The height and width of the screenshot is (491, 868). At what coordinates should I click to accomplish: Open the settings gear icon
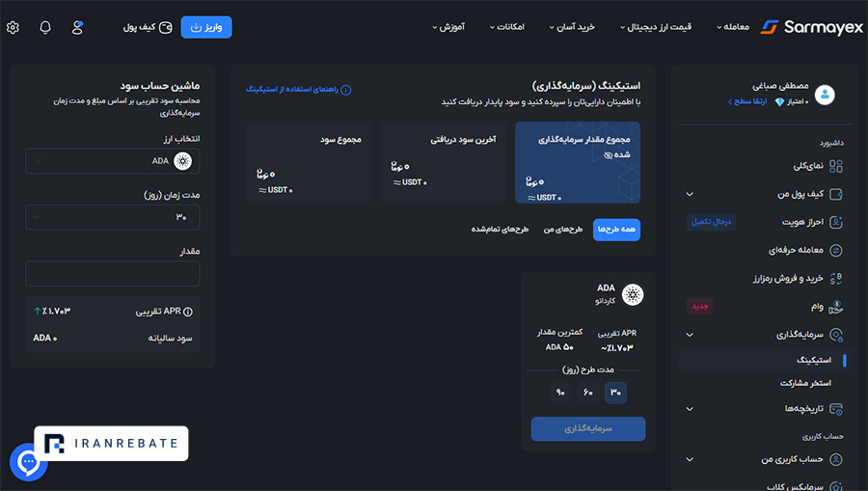click(13, 27)
